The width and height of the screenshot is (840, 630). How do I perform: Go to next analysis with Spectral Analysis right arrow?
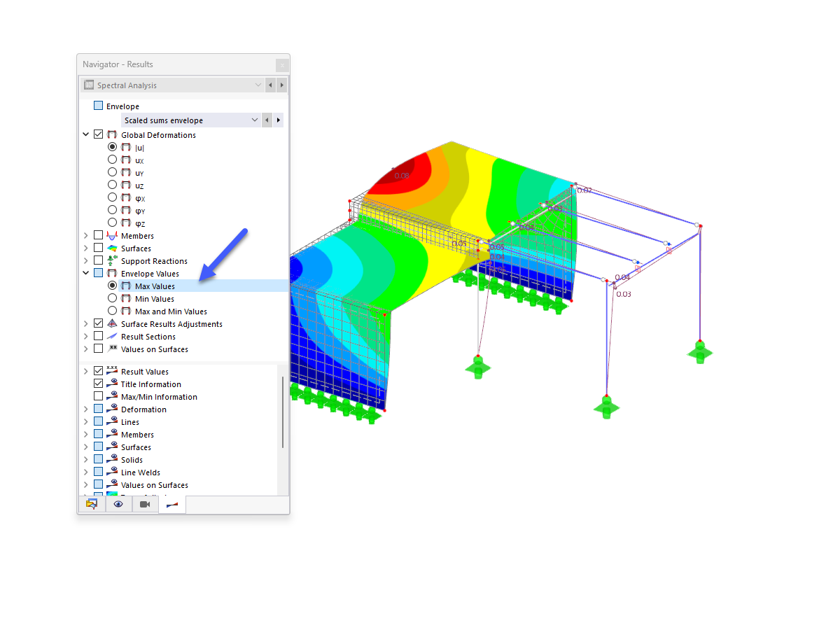pyautogui.click(x=281, y=85)
